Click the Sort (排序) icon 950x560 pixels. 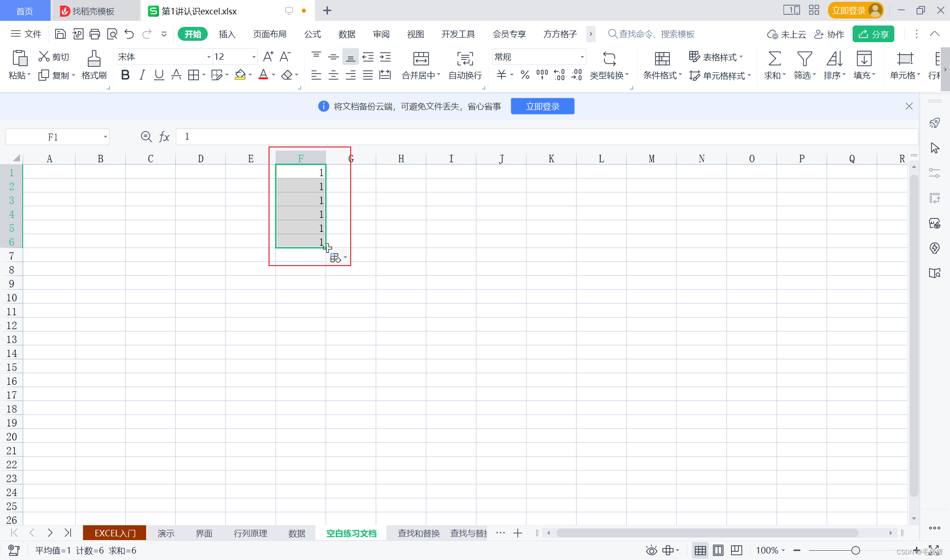(834, 59)
